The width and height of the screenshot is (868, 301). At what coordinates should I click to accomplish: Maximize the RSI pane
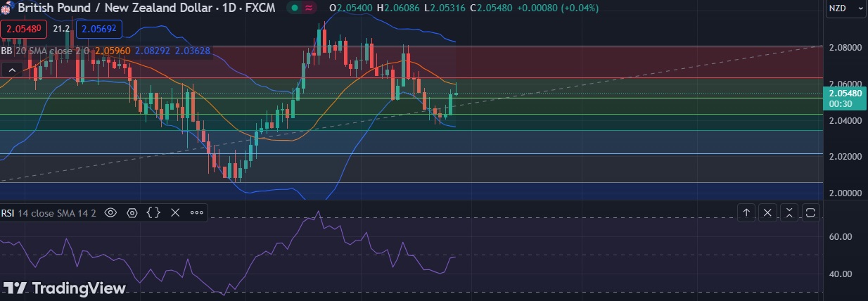click(x=810, y=212)
